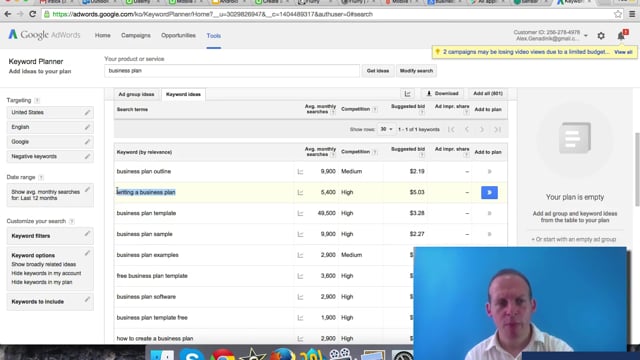
Task: Edit the date range pencil
Action: click(87, 190)
